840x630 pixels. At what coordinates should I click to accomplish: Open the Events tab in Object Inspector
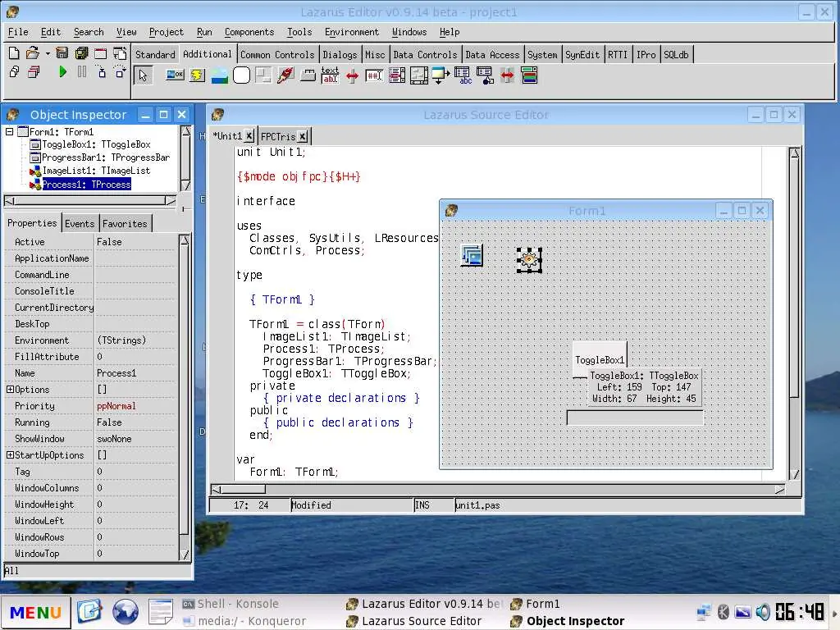[80, 223]
